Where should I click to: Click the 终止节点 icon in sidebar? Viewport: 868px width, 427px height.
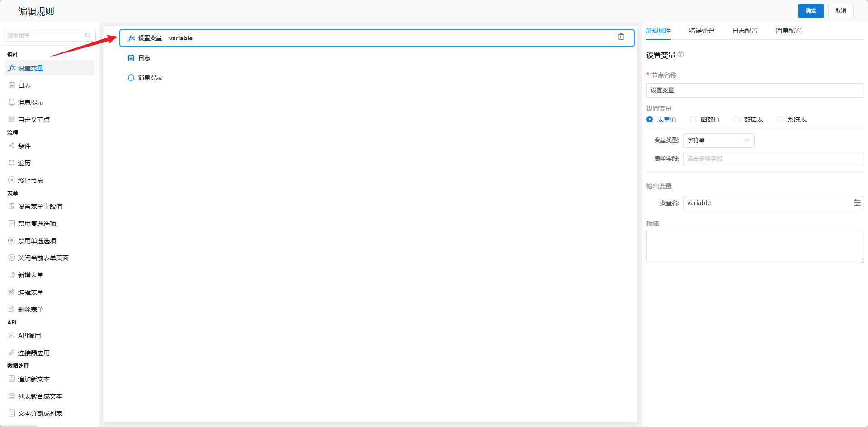click(12, 180)
